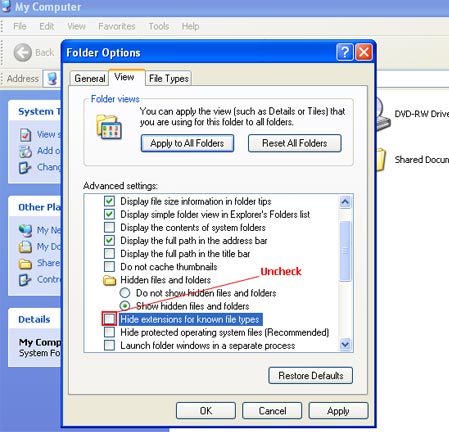Enable Launch folder windows in a separate process

coord(109,345)
